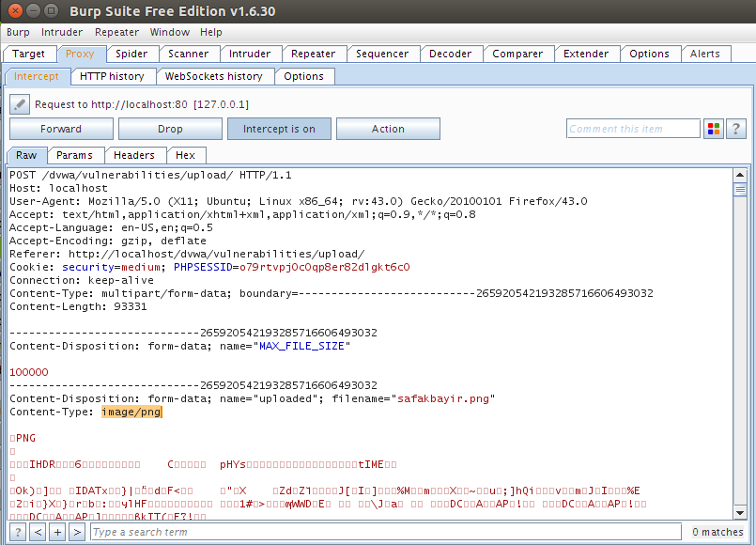This screenshot has height=545, width=756.
Task: Select the Headers request view tab
Action: [x=134, y=155]
